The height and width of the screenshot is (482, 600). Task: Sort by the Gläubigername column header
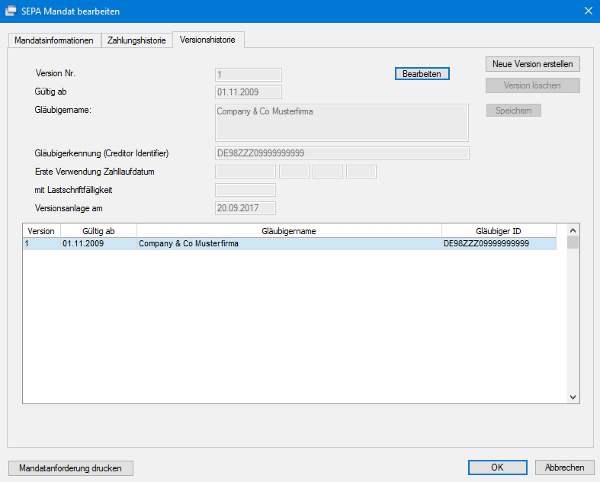click(289, 231)
